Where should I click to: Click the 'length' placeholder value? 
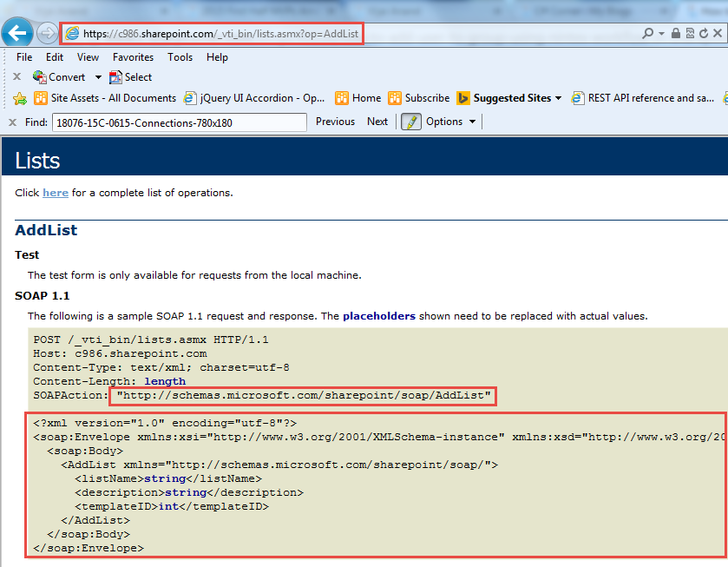pos(165,381)
